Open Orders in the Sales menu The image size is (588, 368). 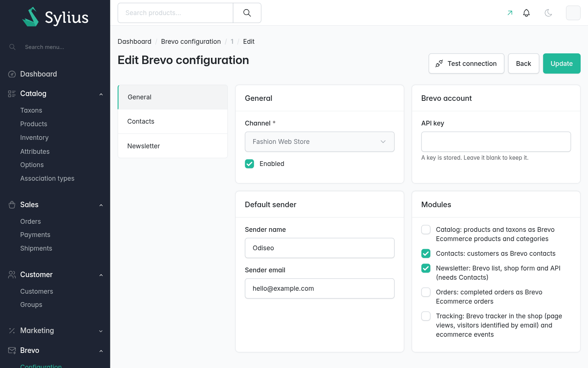[x=31, y=222]
